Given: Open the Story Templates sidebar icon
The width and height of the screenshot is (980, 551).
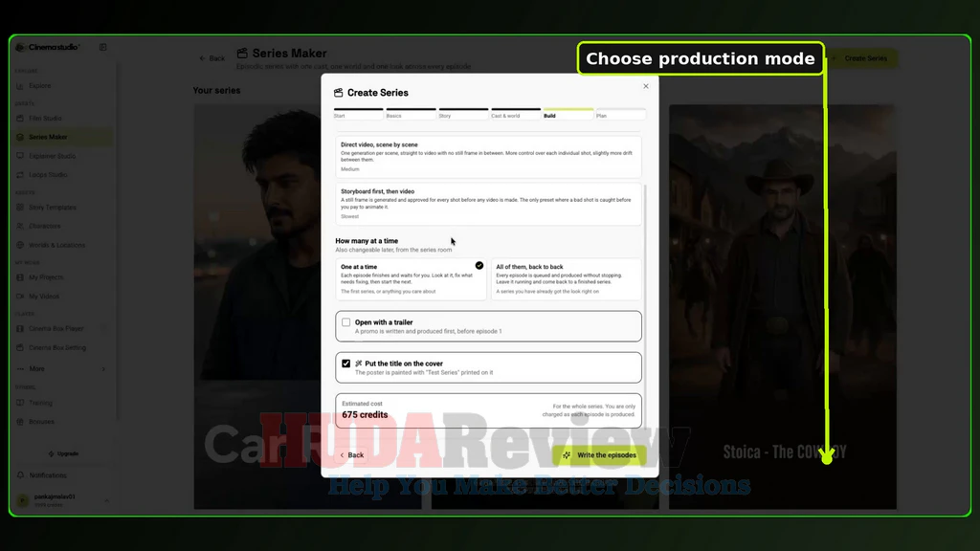Looking at the screenshot, I should [20, 208].
